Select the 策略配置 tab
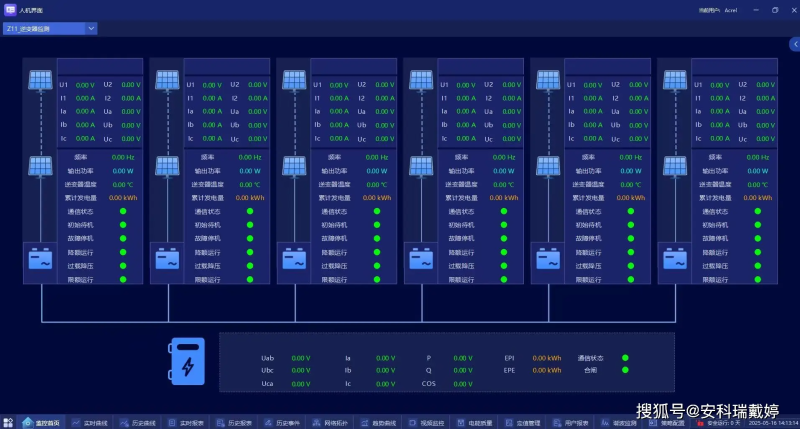 pyautogui.click(x=670, y=423)
